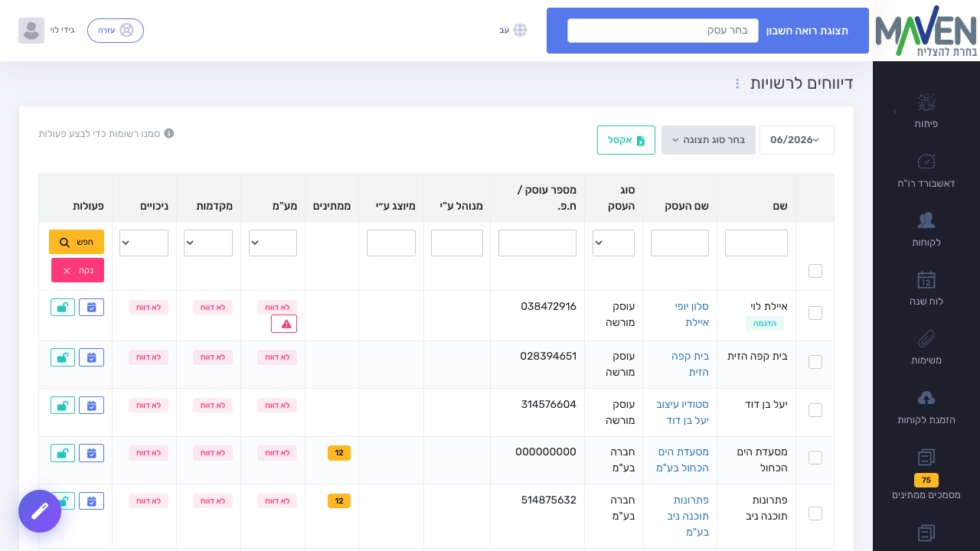The height and width of the screenshot is (551, 980).
Task: Click the unlock icon in יעל בן דוד row
Action: click(x=63, y=406)
